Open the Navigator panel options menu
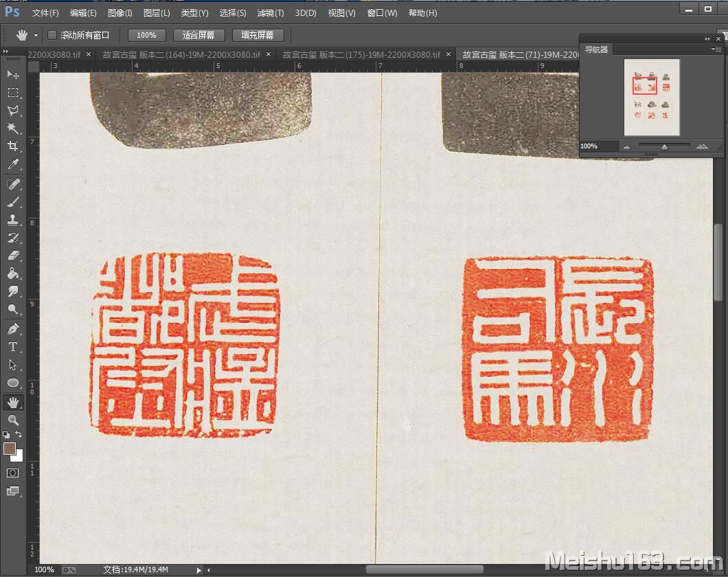This screenshot has height=577, width=728. pyautogui.click(x=716, y=49)
